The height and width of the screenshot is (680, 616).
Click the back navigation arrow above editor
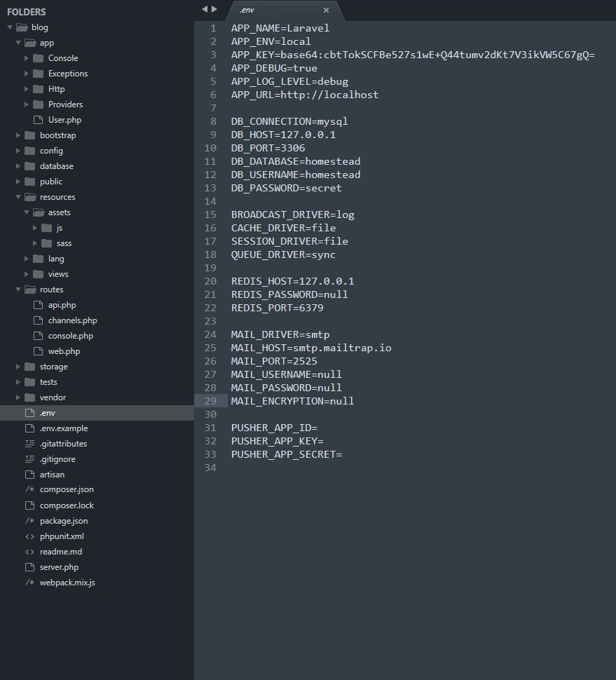tap(205, 9)
